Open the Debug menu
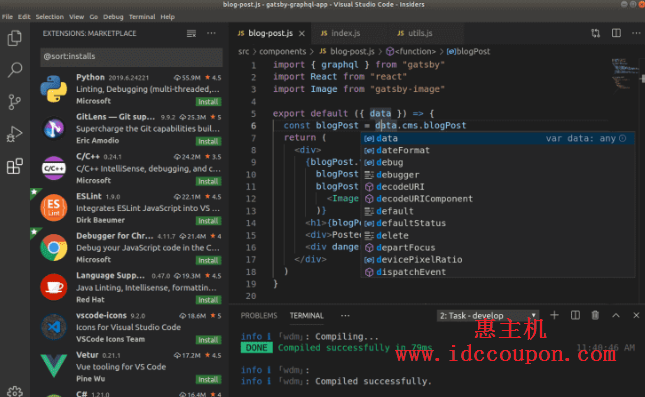Screen dimensions: 645x397 pyautogui.click(x=113, y=17)
